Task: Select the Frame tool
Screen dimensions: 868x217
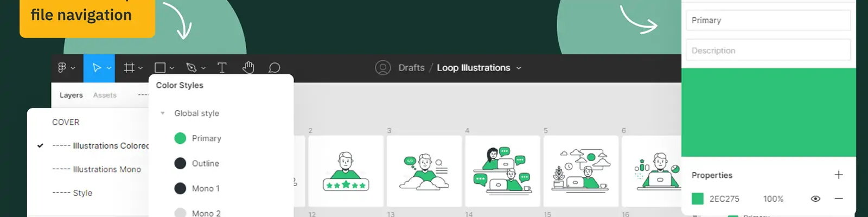Action: pos(129,68)
